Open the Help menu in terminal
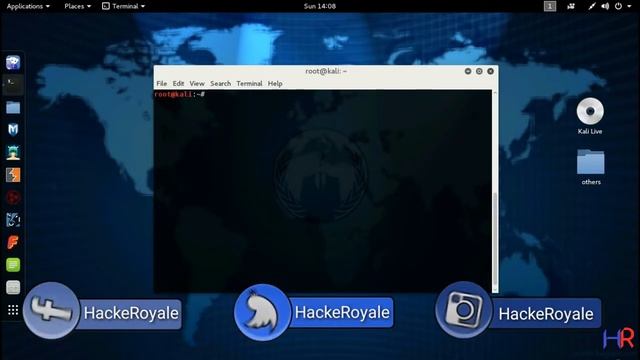The height and width of the screenshot is (360, 640). click(x=275, y=83)
